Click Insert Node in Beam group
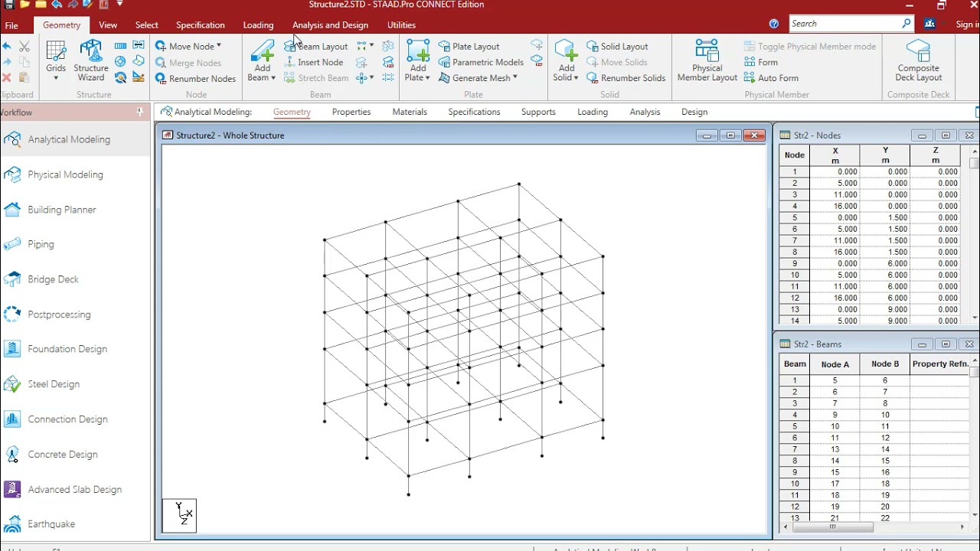Screen dimensions: 980x551 click(x=314, y=62)
